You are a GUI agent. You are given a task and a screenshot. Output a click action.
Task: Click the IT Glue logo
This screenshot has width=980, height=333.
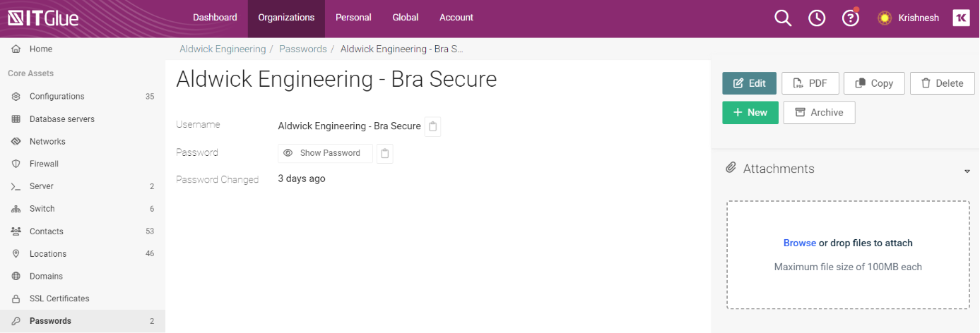click(x=43, y=18)
